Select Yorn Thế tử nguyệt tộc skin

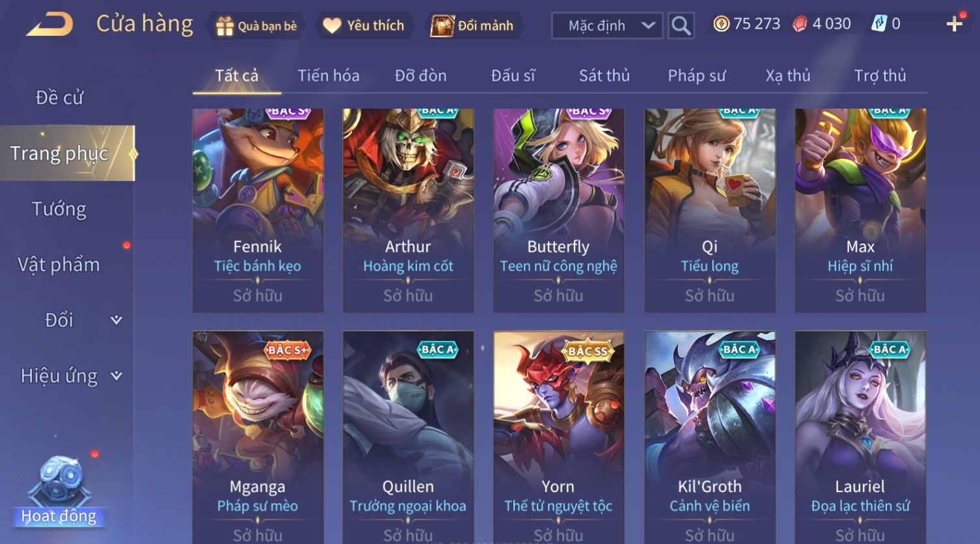pyautogui.click(x=558, y=437)
